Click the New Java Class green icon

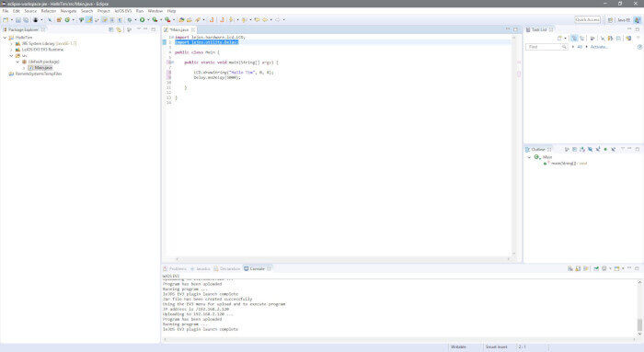coord(67,19)
